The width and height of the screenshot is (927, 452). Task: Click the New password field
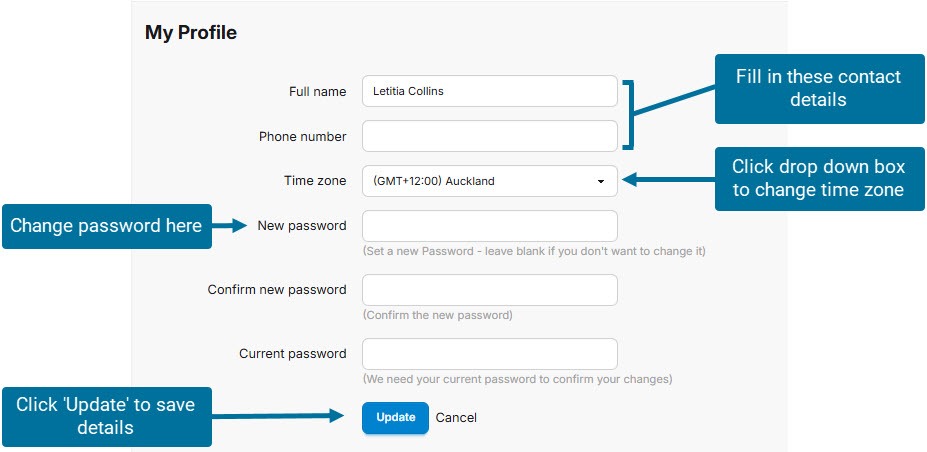click(x=489, y=226)
